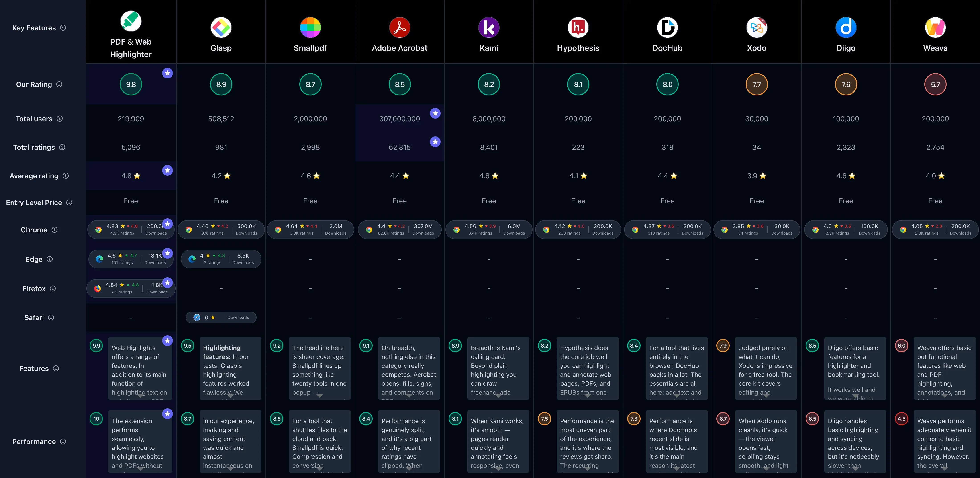Viewport: 980px width, 478px height.
Task: Click the 8.9 rating circle for Glasp
Action: coord(221,84)
